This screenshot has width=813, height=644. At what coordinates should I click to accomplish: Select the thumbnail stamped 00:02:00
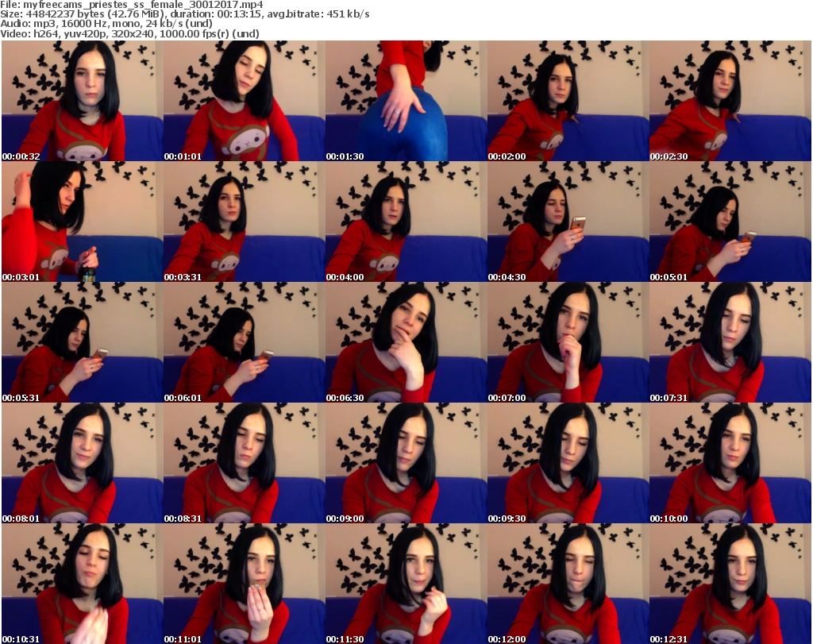568,101
